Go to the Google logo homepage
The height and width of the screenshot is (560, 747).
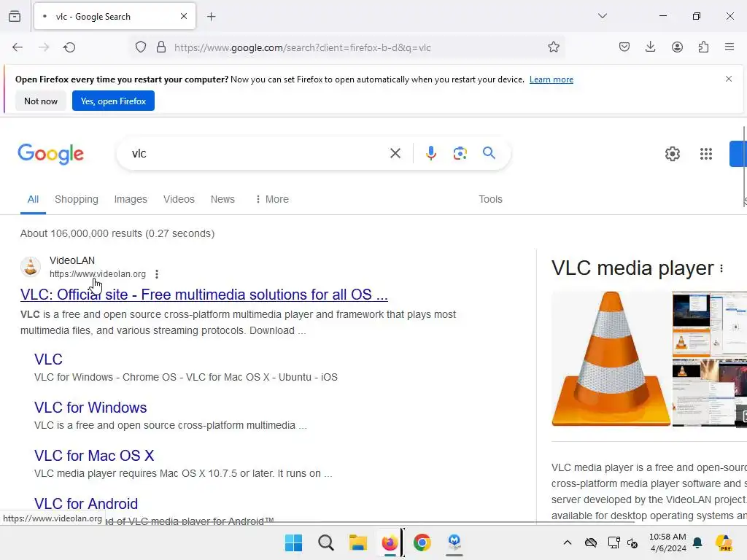pos(50,154)
